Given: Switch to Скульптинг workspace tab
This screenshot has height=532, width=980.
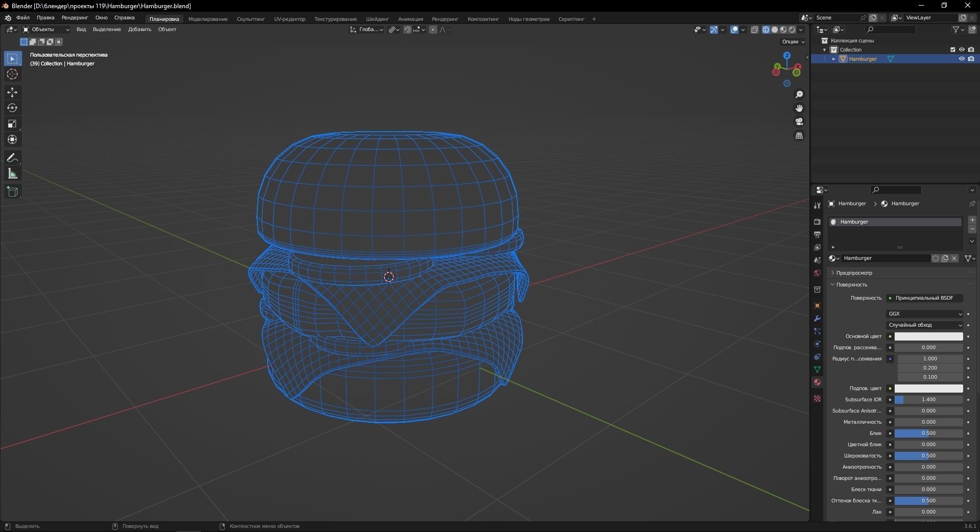Looking at the screenshot, I should click(251, 19).
